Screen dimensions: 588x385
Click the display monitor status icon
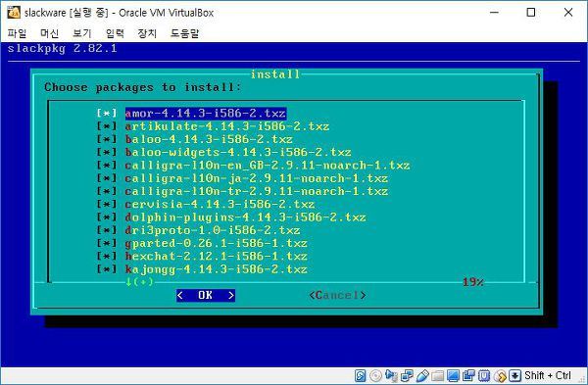(453, 375)
